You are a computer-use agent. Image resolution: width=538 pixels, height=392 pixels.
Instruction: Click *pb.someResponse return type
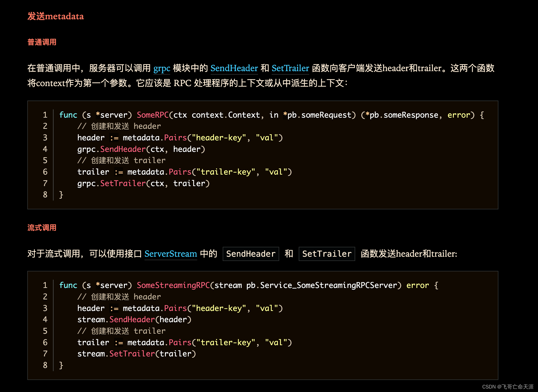pyautogui.click(x=402, y=115)
